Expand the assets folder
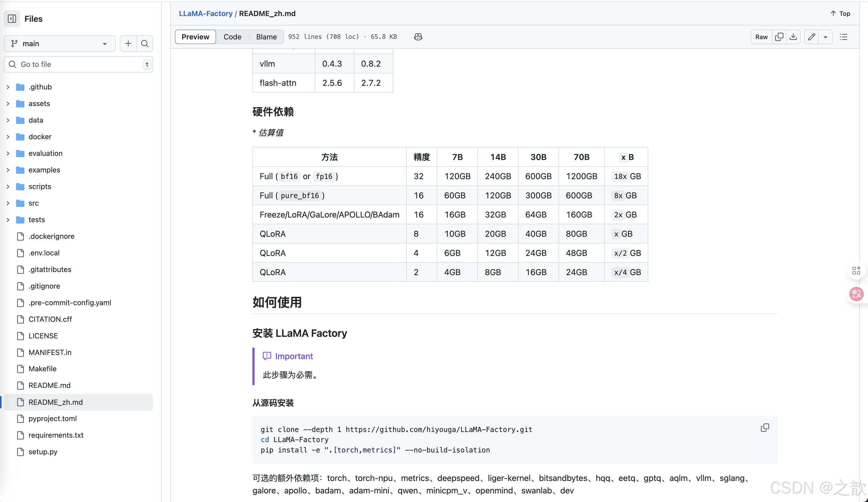This screenshot has height=502, width=868. click(x=8, y=104)
